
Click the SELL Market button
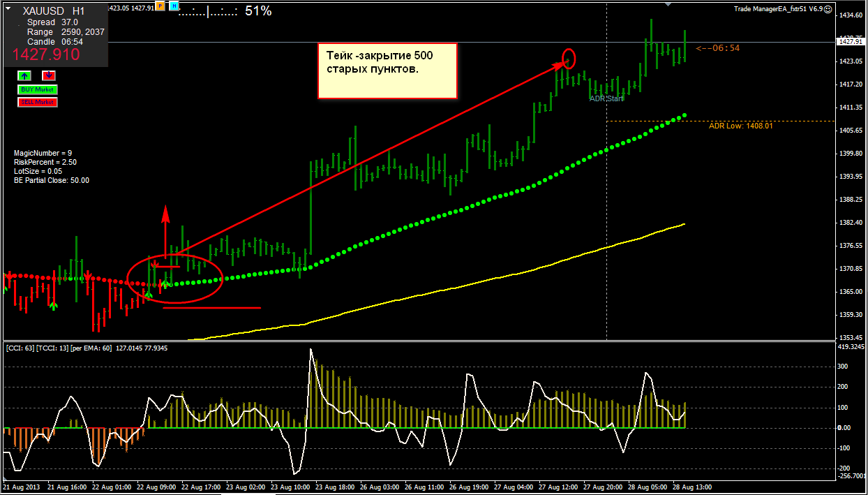tap(38, 102)
